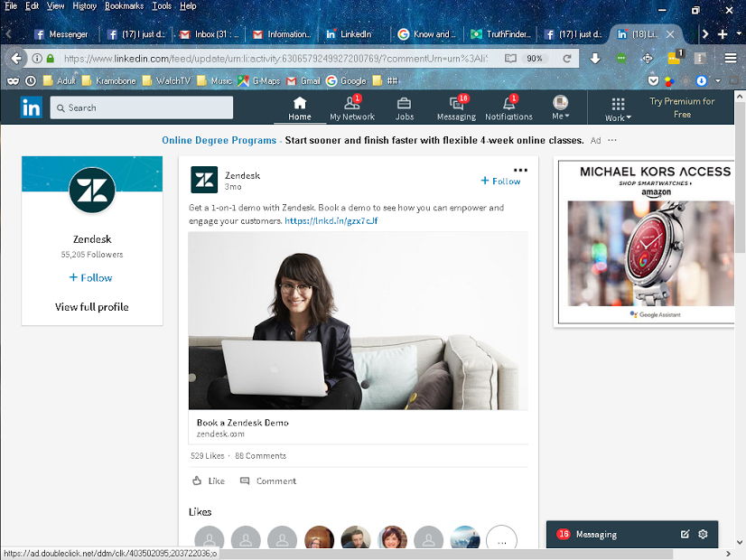
Task: Show more likers ellipsis circle
Action: tap(501, 540)
